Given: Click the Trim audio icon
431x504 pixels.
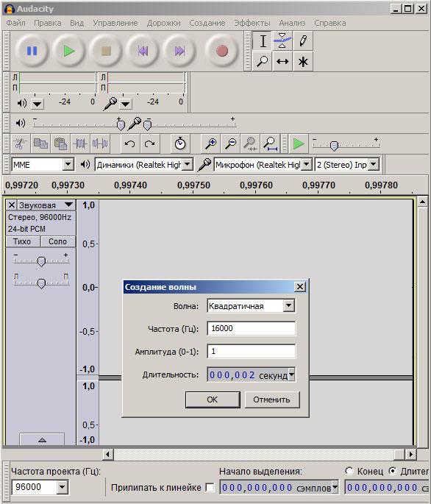Looking at the screenshot, I should pos(80,143).
